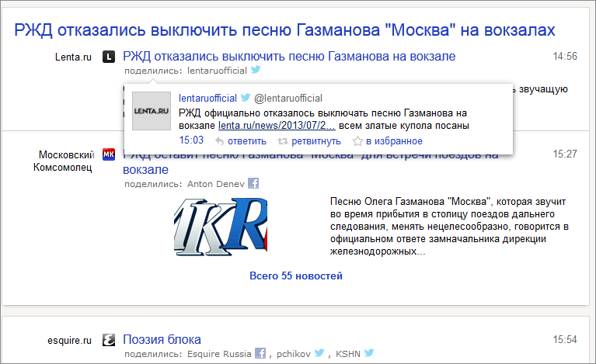
Task: Click the Facebook icon next to Esquire Russia
Action: 260,353
